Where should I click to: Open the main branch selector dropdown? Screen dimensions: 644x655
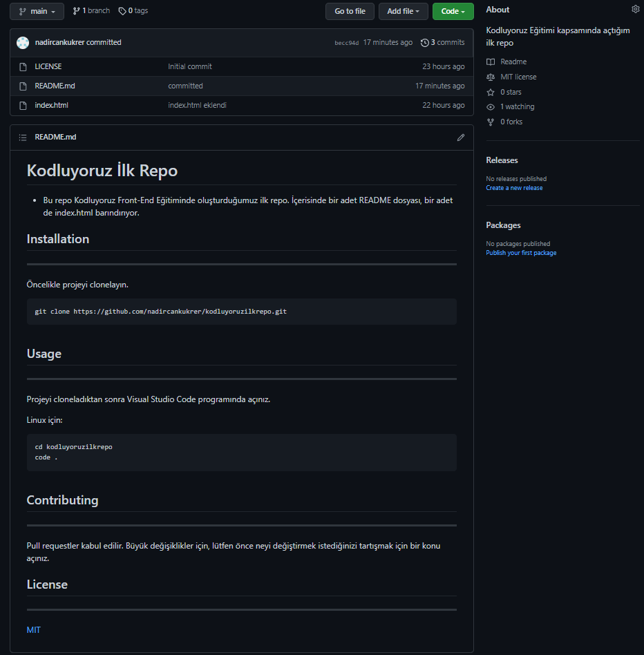[37, 11]
